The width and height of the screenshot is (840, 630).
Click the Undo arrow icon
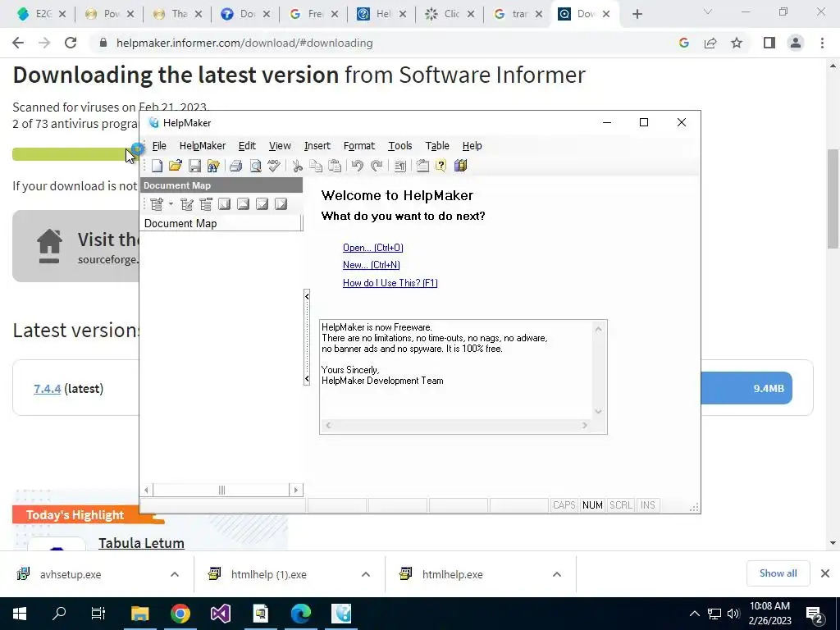point(358,166)
